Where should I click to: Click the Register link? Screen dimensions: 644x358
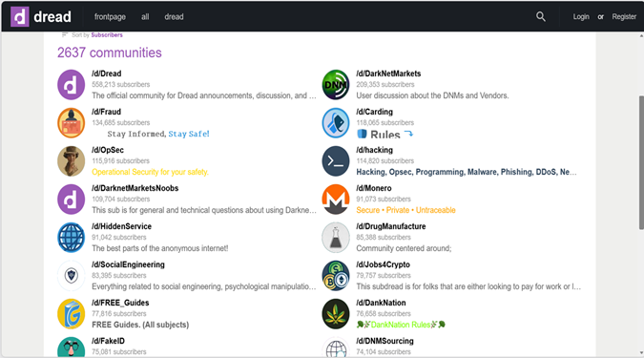tap(624, 17)
